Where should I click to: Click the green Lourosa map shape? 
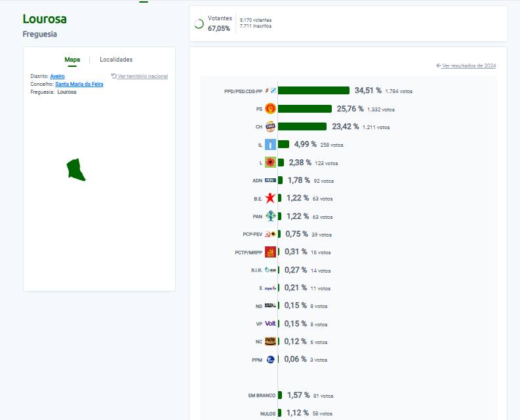coord(75,170)
